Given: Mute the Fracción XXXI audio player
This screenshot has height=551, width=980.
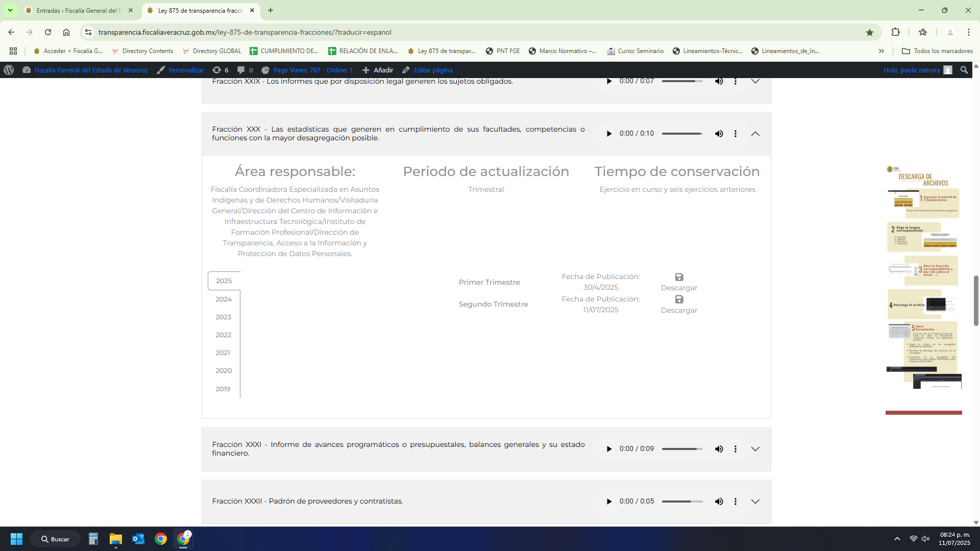Looking at the screenshot, I should tap(719, 449).
